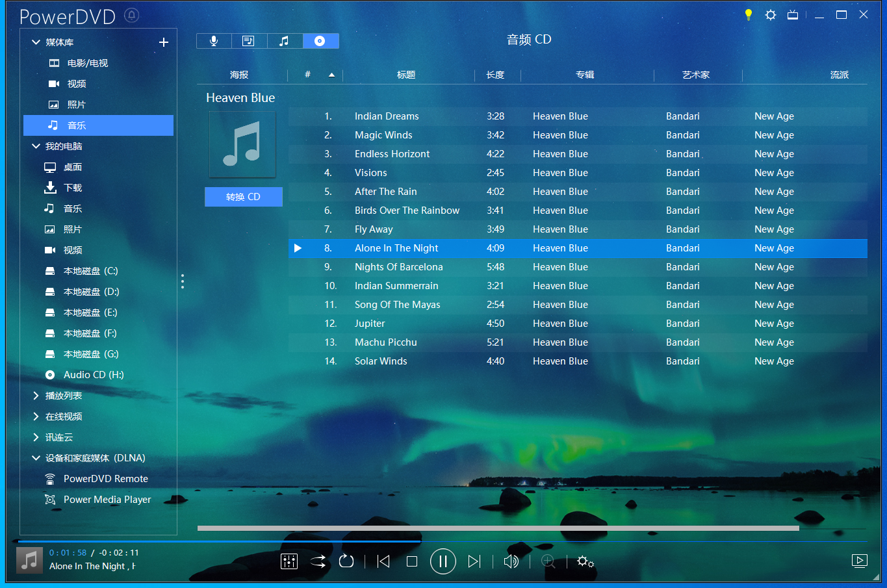Open Audio CD (H:) drive
Viewport: 887px width, 588px height.
coord(98,375)
